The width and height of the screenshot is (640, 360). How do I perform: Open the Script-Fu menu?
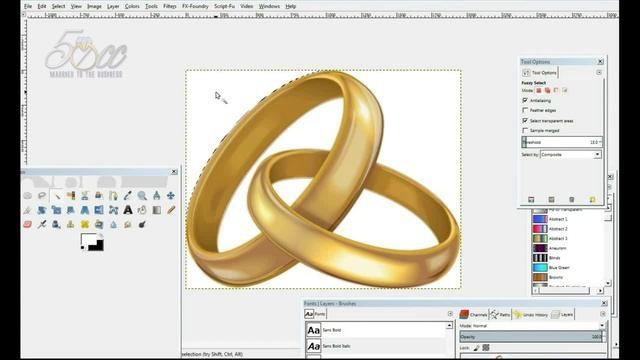tap(224, 6)
